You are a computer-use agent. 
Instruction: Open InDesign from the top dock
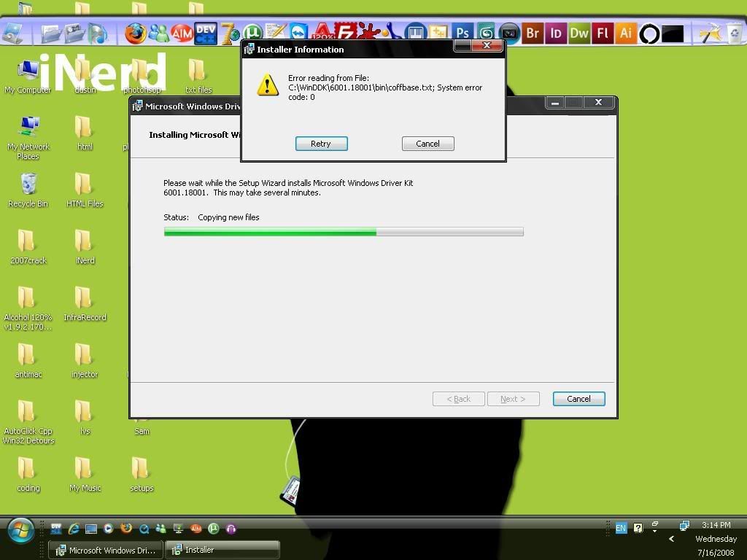[556, 33]
